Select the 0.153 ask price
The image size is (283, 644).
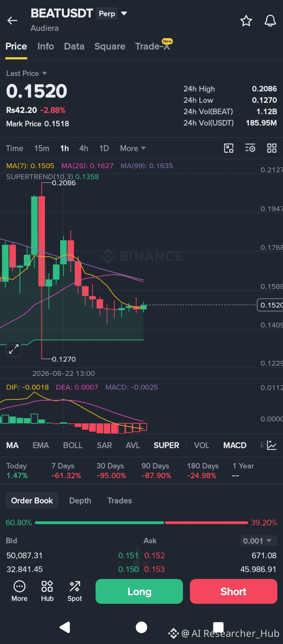click(155, 569)
